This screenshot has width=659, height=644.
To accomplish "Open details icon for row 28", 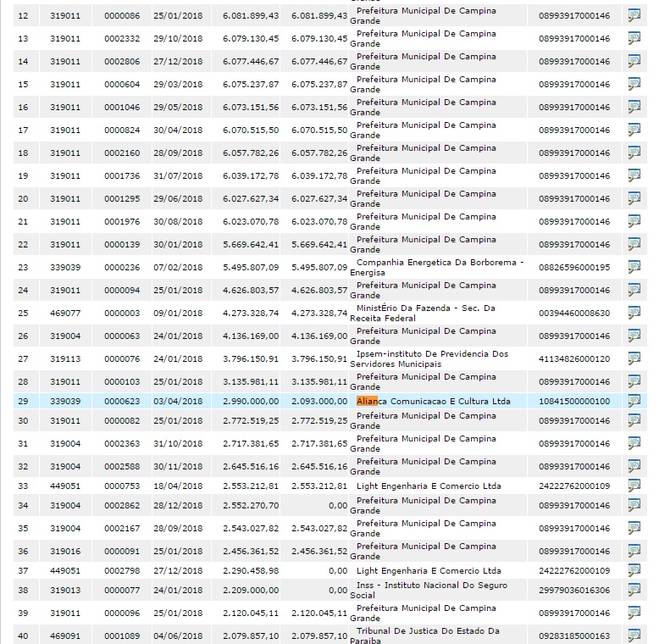I will 634,381.
